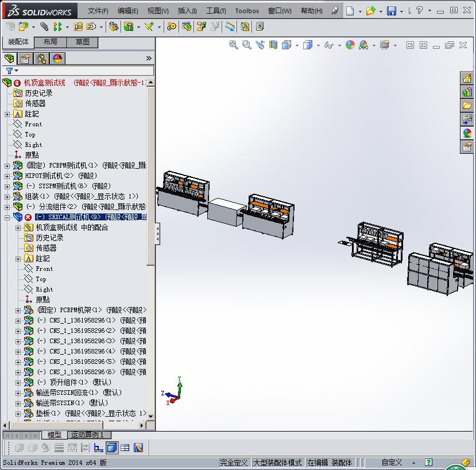476x470 pixels.
Task: Switch to the 布局 tab
Action: (51, 42)
